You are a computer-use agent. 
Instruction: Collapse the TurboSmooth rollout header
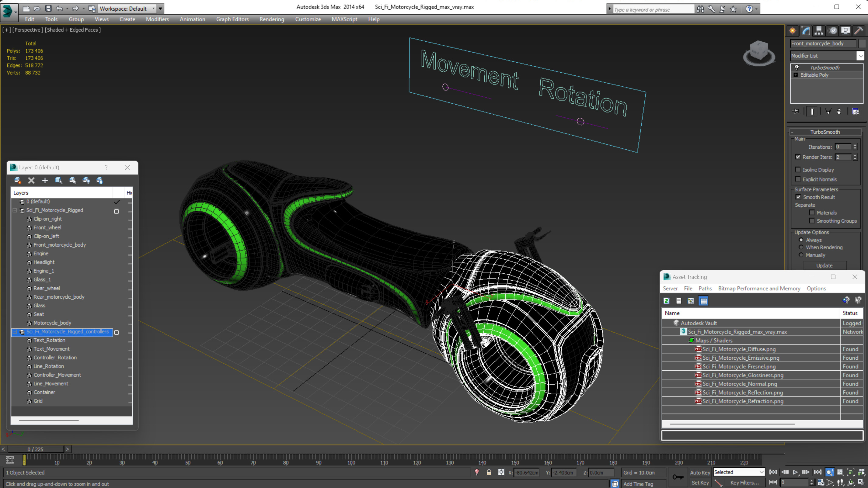click(825, 132)
